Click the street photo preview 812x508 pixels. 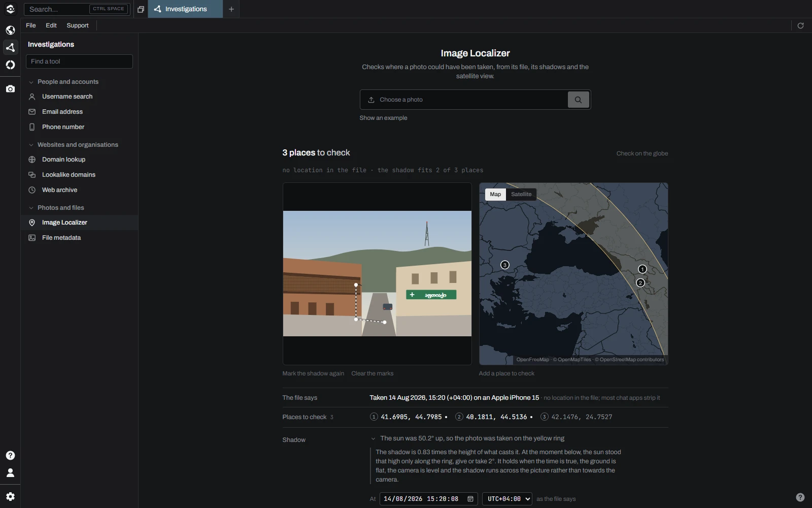[377, 273]
